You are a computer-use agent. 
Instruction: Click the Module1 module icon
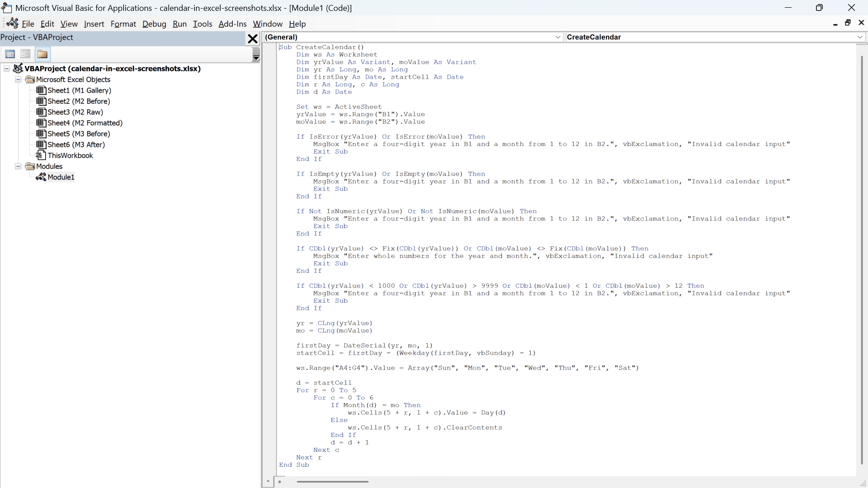pyautogui.click(x=41, y=177)
